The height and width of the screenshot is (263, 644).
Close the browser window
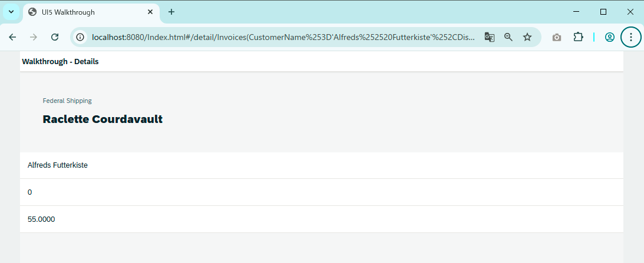tap(630, 12)
